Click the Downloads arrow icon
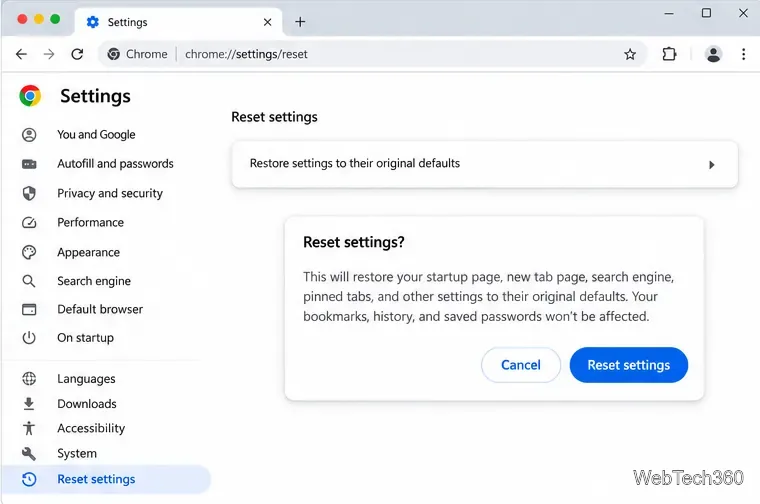Viewport: 760px width, 504px height. pyautogui.click(x=29, y=403)
